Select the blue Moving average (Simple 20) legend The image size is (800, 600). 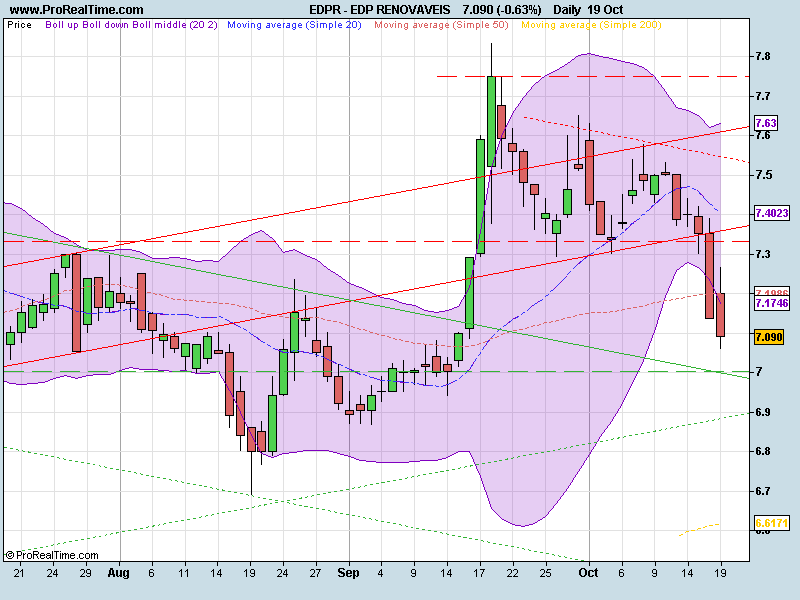294,24
